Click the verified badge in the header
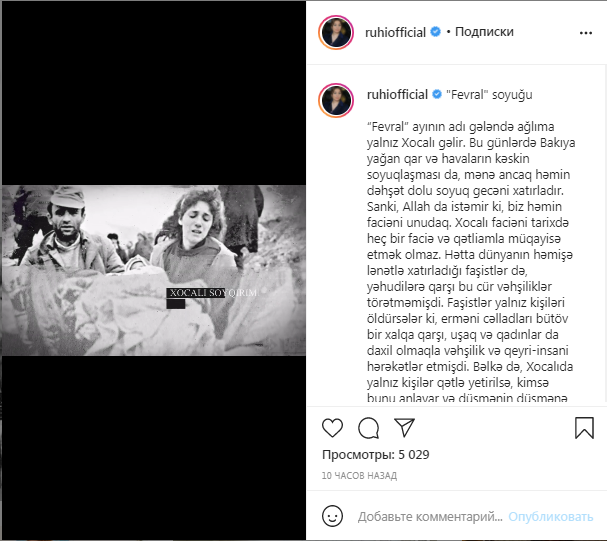This screenshot has width=607, height=541. point(436,32)
